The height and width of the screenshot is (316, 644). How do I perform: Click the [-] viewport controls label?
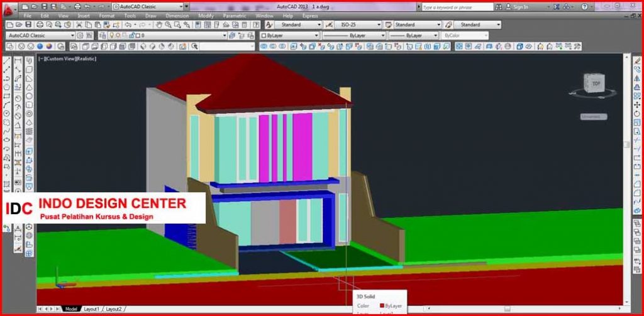41,58
